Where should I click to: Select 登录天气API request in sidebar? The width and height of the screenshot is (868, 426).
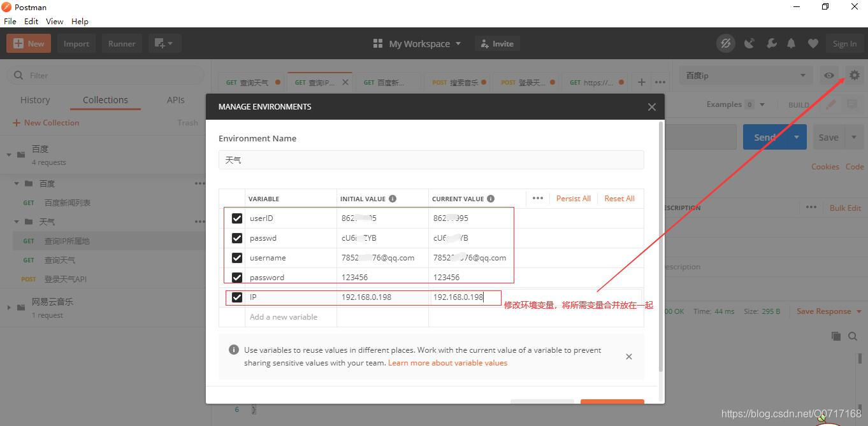pyautogui.click(x=65, y=279)
